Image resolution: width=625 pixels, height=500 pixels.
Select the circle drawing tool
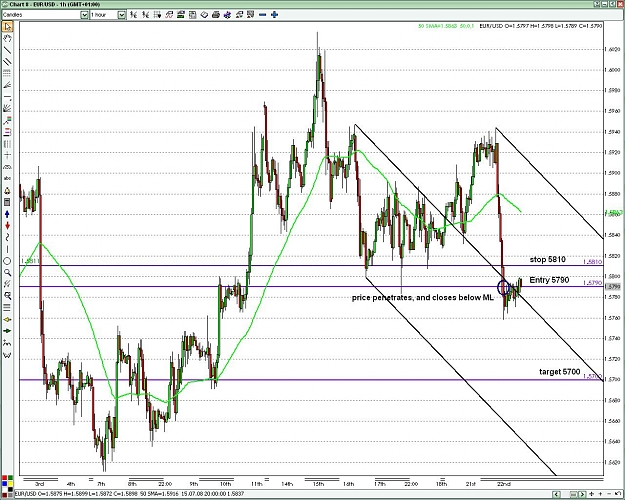click(7, 261)
